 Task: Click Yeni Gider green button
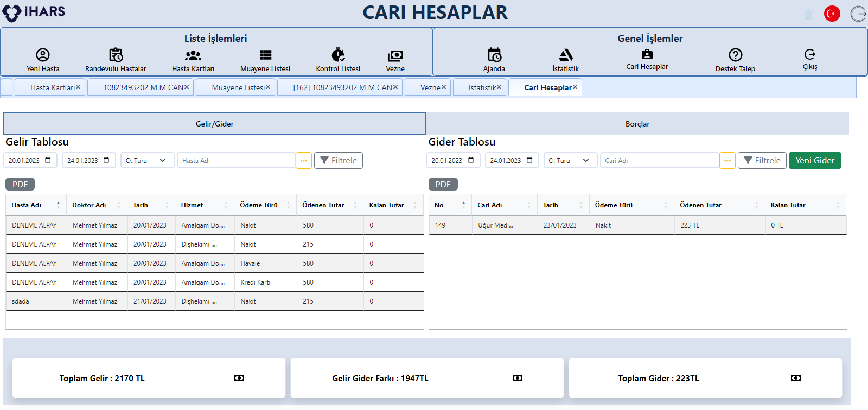pyautogui.click(x=814, y=161)
